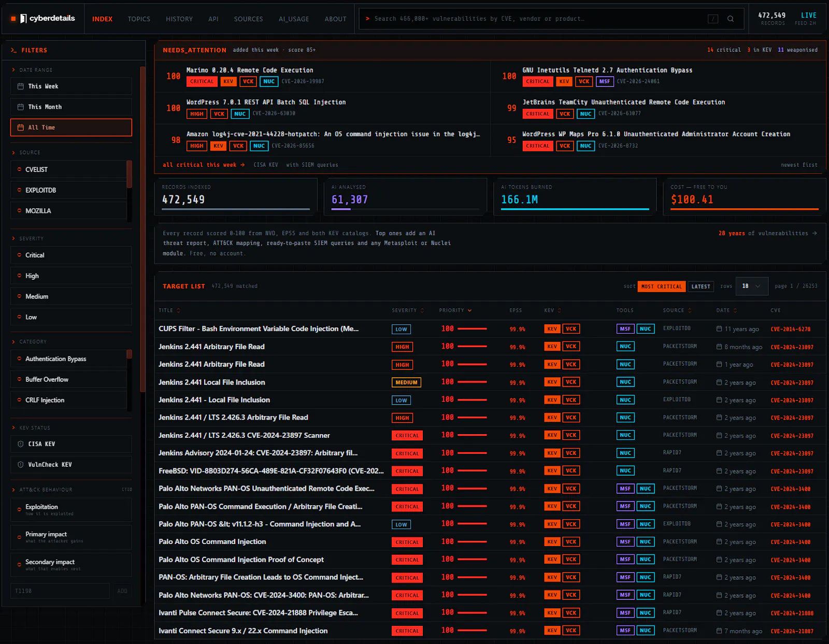Sort list by MOST CRITICAL
The width and height of the screenshot is (829, 644).
(662, 287)
